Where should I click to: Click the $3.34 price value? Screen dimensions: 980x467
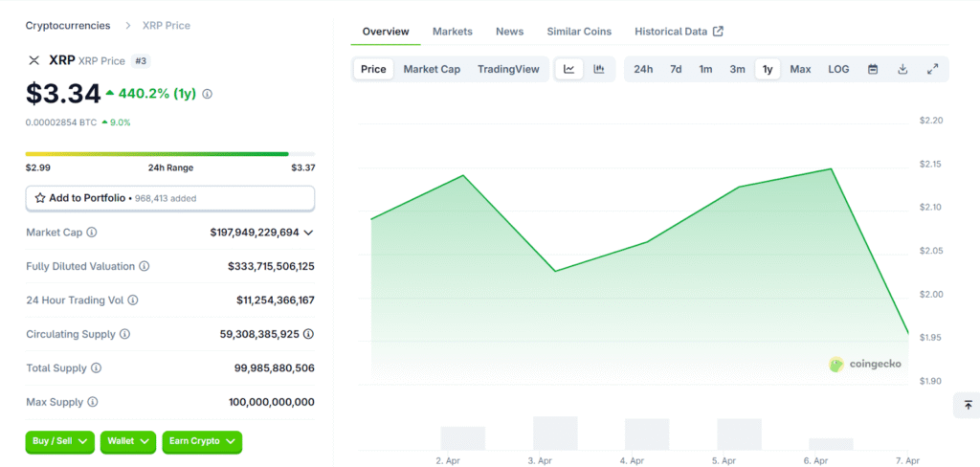[x=63, y=94]
